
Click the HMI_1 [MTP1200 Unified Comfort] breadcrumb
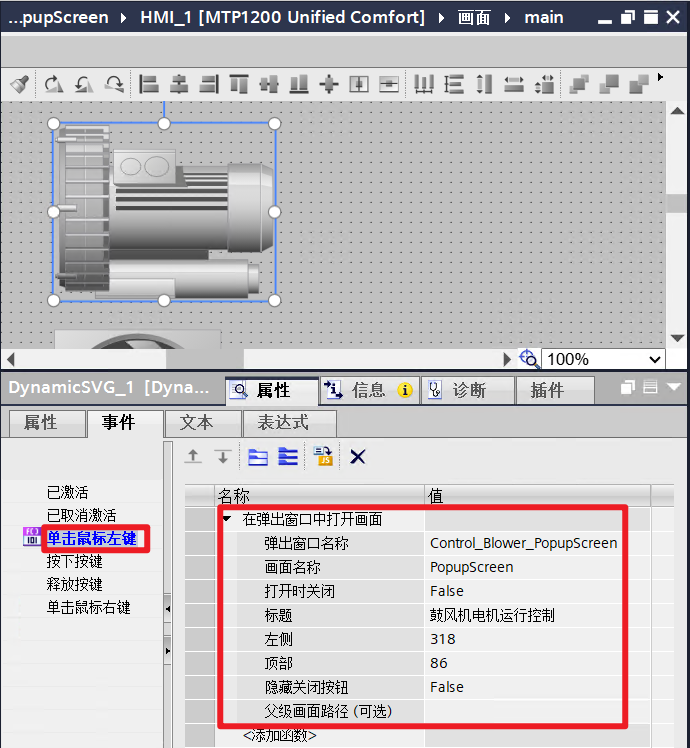click(282, 18)
